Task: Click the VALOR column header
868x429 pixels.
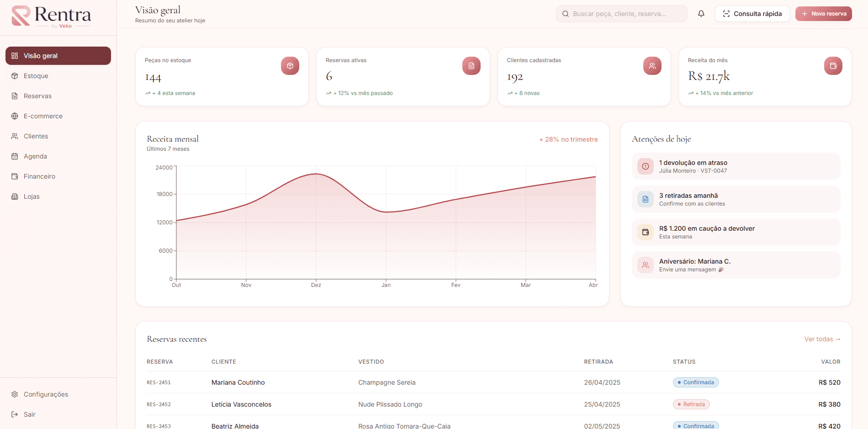Action: pyautogui.click(x=831, y=362)
